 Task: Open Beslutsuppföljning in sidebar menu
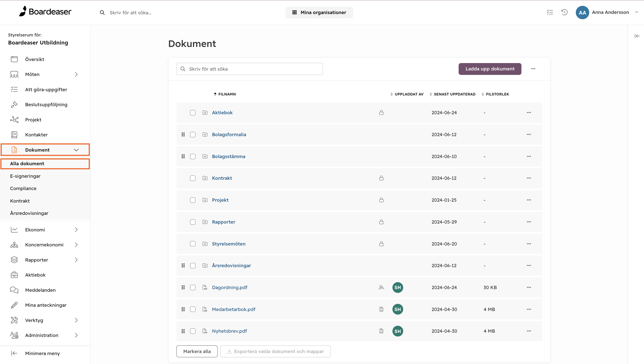[x=46, y=104]
